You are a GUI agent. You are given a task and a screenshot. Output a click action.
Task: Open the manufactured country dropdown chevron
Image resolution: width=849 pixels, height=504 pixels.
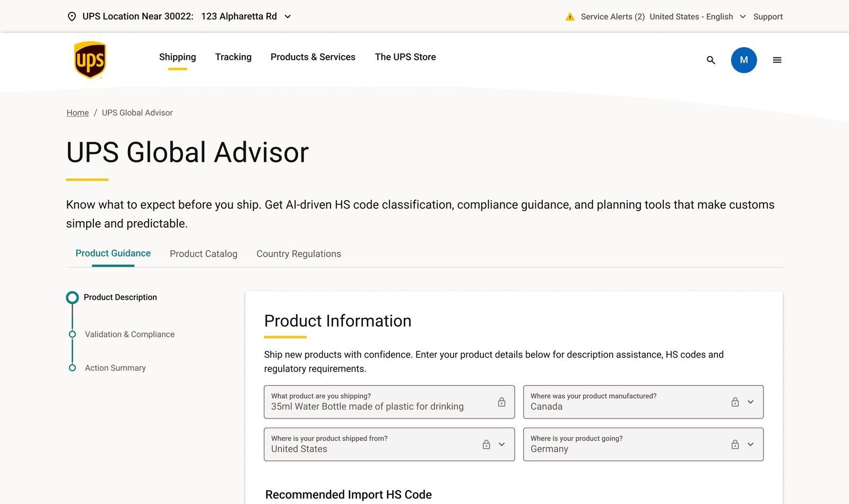coord(750,402)
